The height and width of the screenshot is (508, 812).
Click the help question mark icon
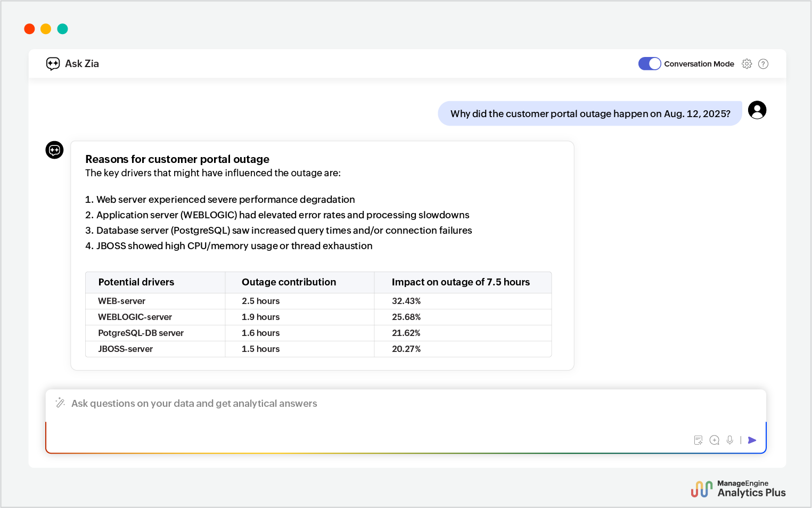pos(763,63)
